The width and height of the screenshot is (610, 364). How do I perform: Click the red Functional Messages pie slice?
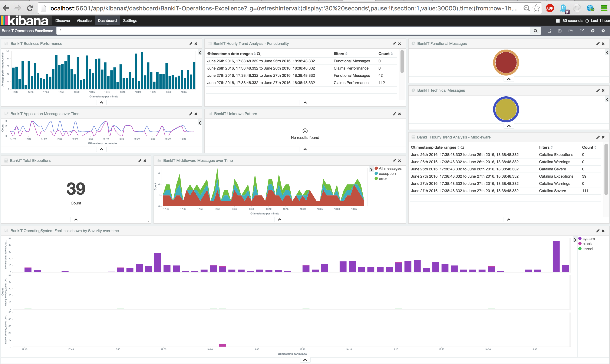[x=506, y=63]
